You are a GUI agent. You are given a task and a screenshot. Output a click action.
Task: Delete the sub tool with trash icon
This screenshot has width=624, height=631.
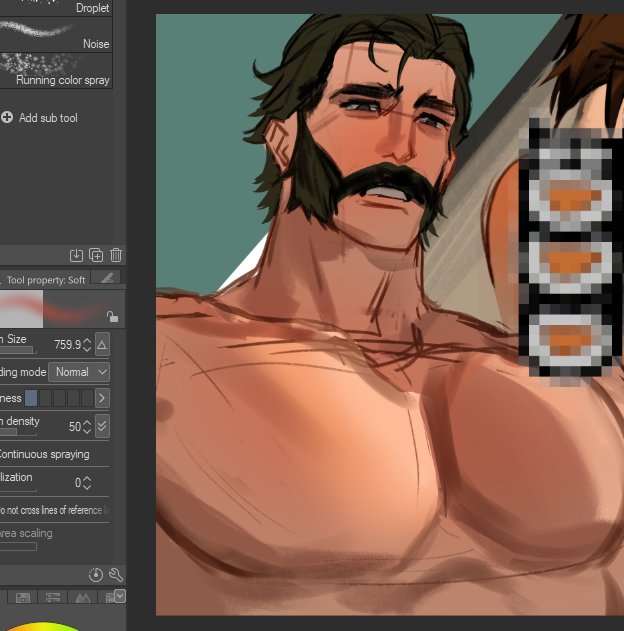pyautogui.click(x=116, y=255)
